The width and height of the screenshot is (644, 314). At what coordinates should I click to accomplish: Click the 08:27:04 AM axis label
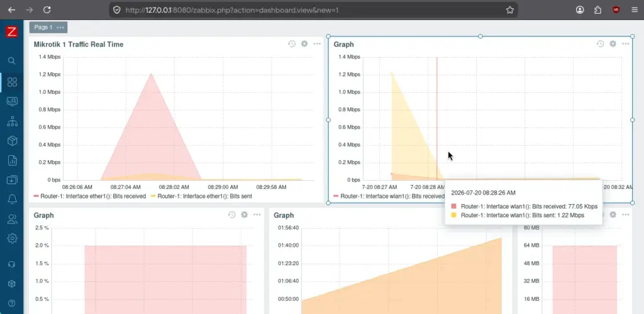125,187
